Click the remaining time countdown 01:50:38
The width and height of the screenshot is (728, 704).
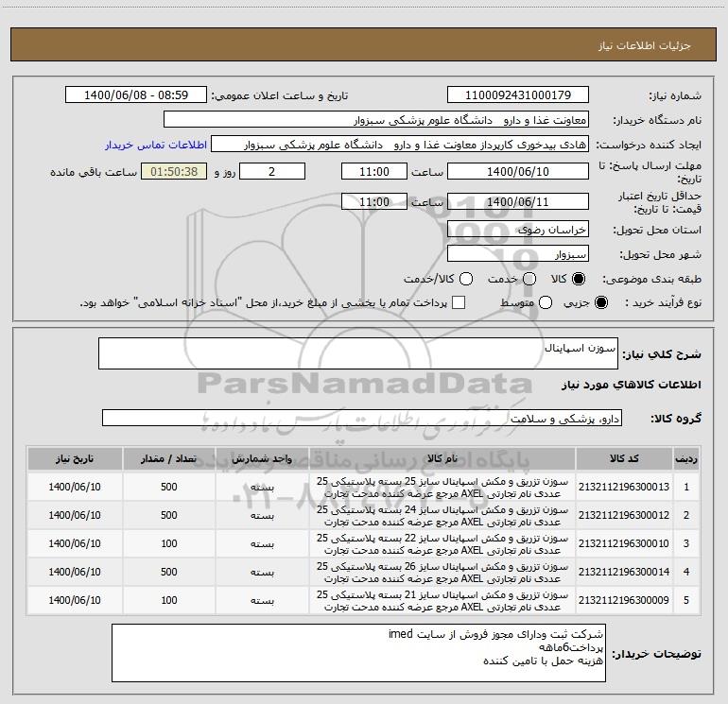[x=174, y=171]
